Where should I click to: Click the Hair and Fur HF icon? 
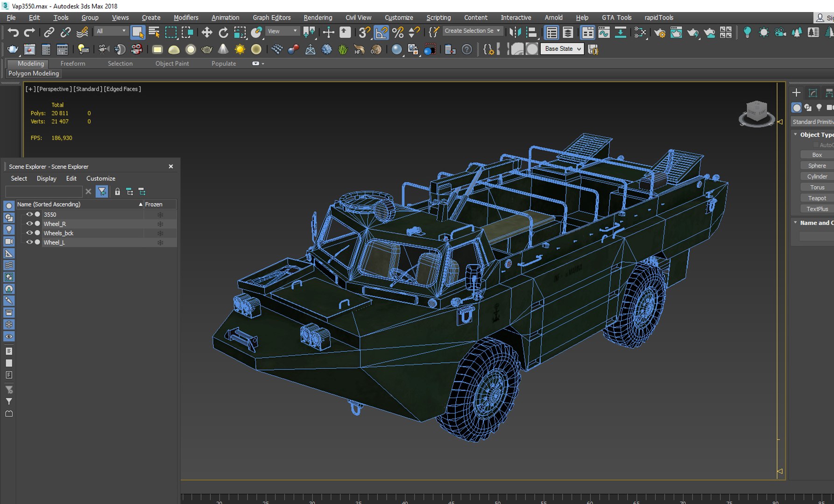coord(359,49)
